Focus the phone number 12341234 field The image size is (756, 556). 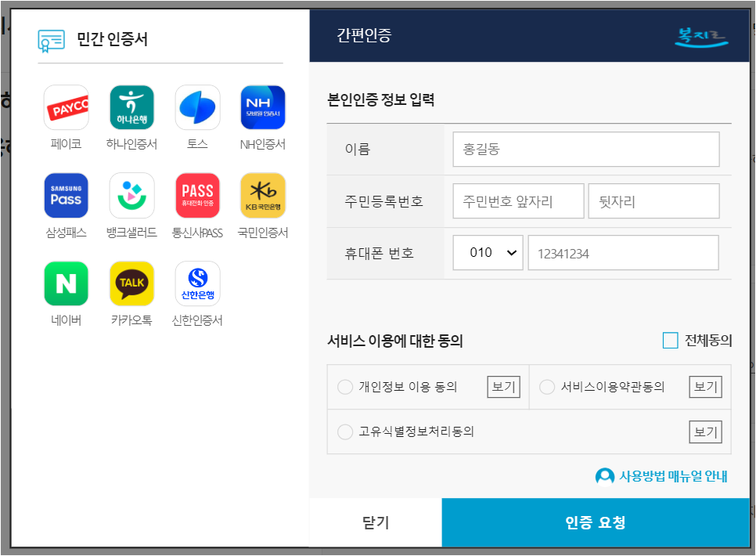pos(624,252)
